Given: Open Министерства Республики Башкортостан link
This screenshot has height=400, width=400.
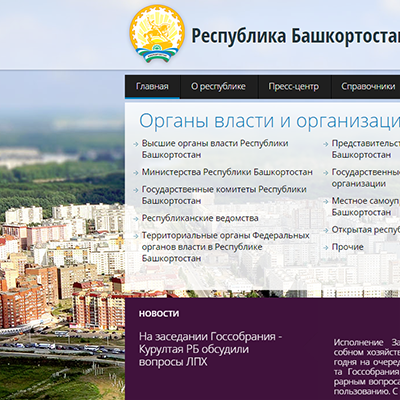Looking at the screenshot, I should [227, 172].
